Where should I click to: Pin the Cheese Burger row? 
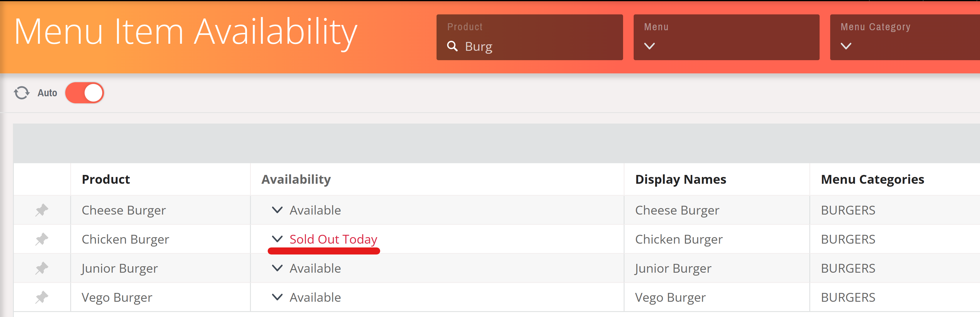42,210
